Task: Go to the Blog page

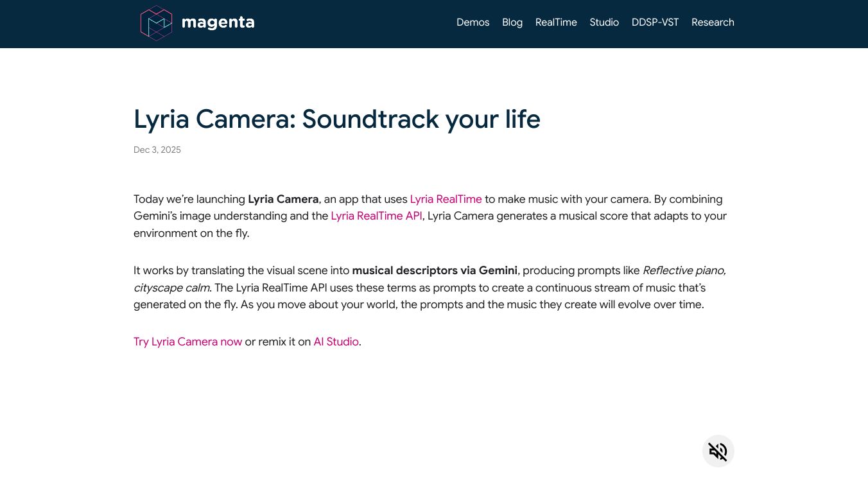Action: click(512, 22)
